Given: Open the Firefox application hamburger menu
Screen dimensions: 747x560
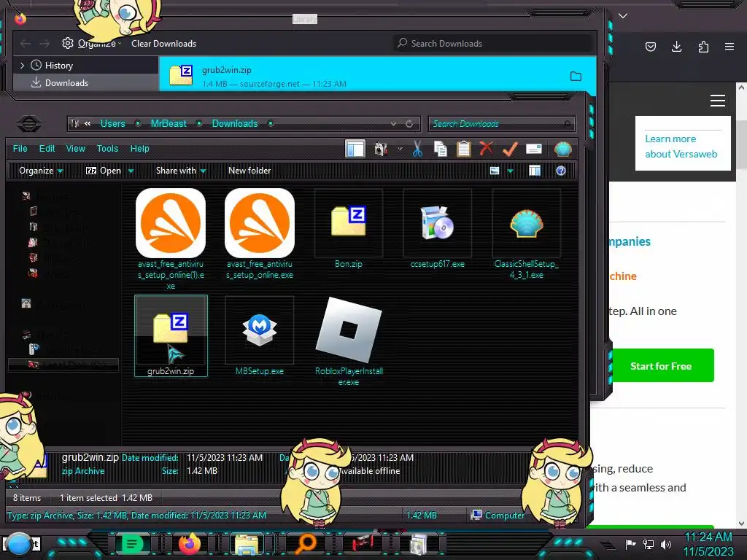Looking at the screenshot, I should 729,47.
